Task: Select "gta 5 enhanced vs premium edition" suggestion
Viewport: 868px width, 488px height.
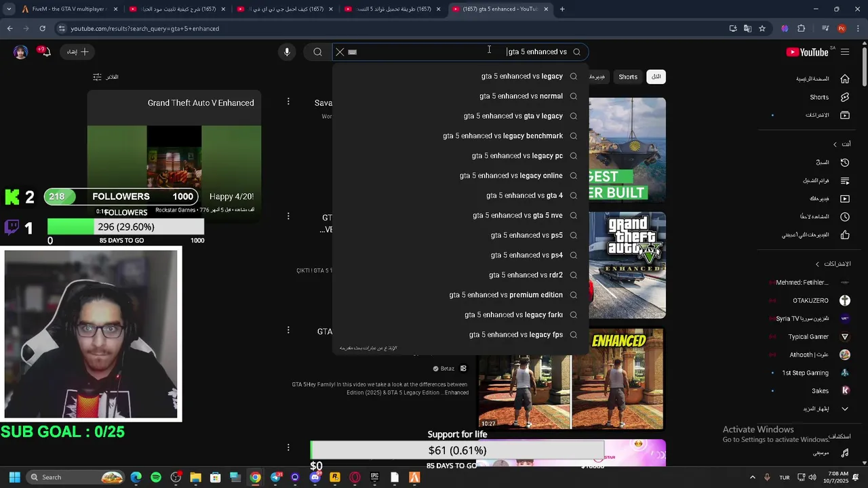Action: [460, 295]
